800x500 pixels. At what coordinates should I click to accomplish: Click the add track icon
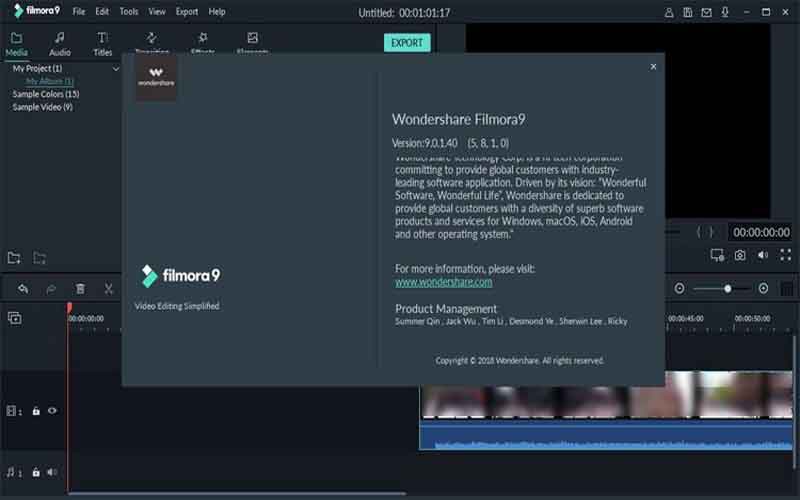click(x=15, y=318)
